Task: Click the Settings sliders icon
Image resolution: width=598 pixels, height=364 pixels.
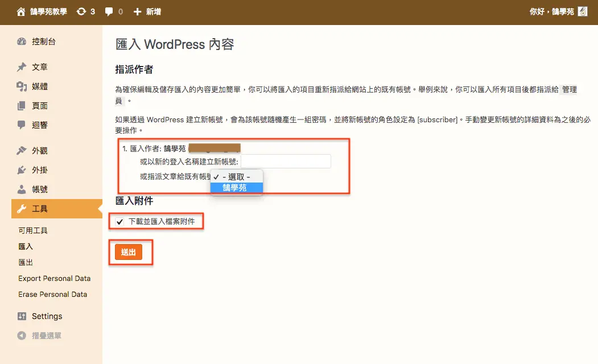Action: [x=22, y=316]
